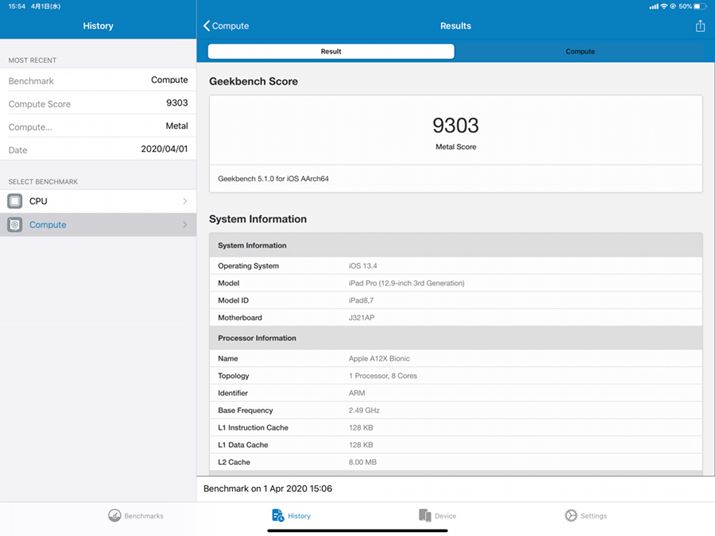715x536 pixels.
Task: Expand the Compute row chevron
Action: click(185, 225)
